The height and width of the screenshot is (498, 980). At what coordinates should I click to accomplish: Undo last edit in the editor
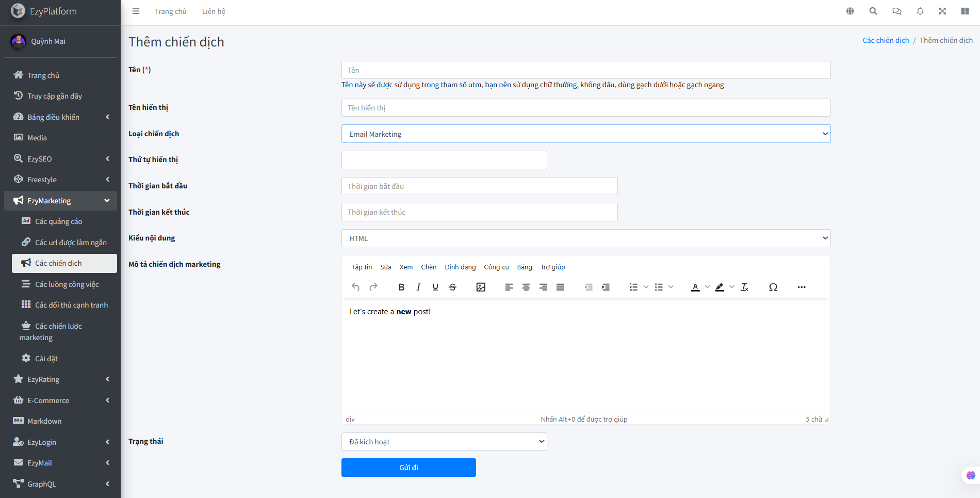pyautogui.click(x=356, y=287)
